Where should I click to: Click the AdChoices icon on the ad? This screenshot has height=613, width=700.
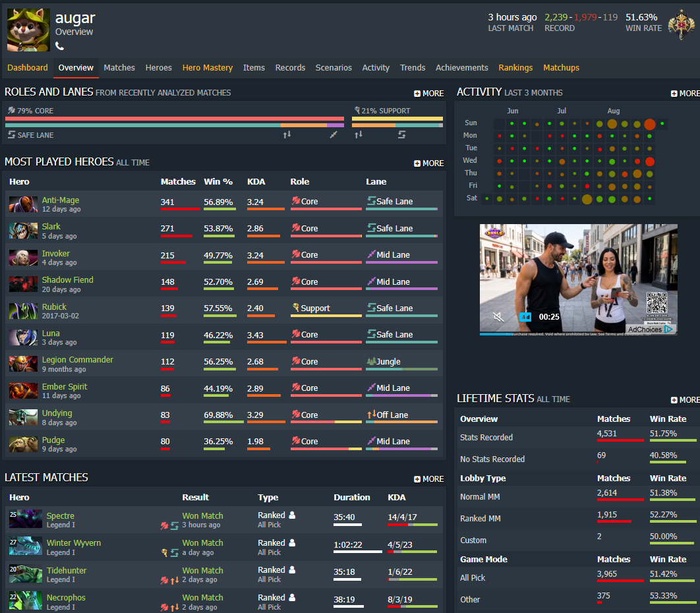(668, 329)
